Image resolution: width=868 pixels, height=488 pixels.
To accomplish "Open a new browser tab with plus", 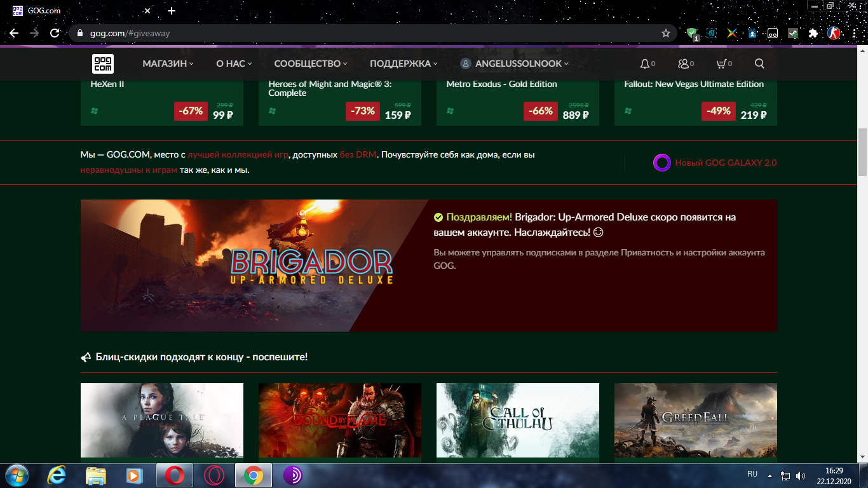I will click(172, 11).
